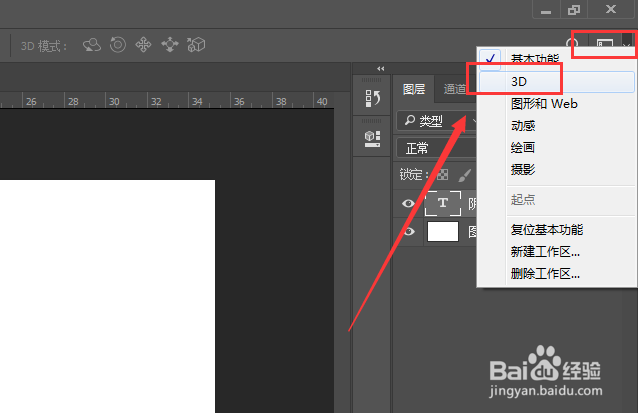Click the white document canvas
The image size is (638, 413).
pos(107,296)
